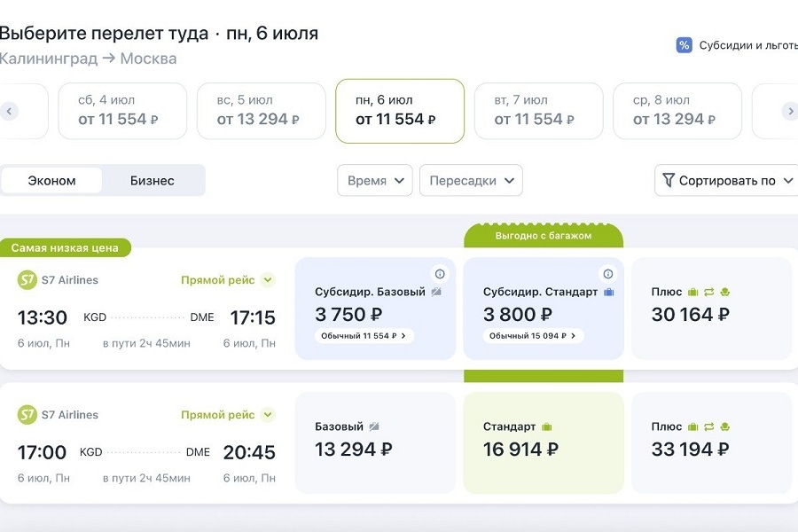Open info icon on Субсидир. Стандарт fare
The width and height of the screenshot is (798, 532).
[608, 274]
